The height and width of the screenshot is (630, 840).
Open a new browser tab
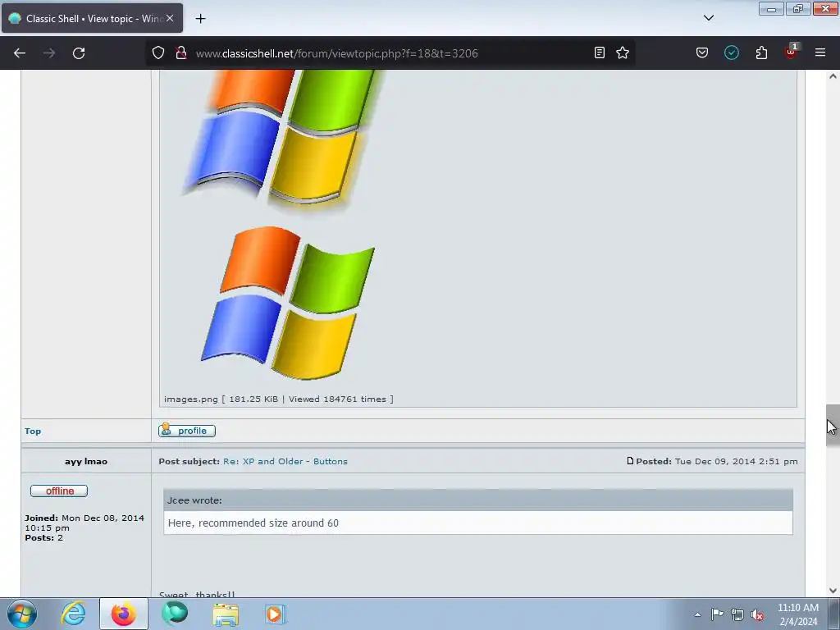pyautogui.click(x=200, y=19)
